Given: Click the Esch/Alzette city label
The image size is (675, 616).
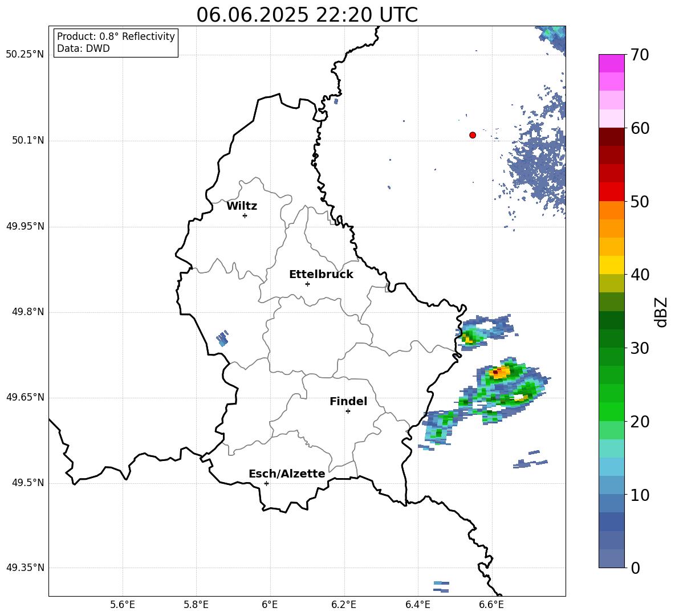Looking at the screenshot, I should (287, 474).
